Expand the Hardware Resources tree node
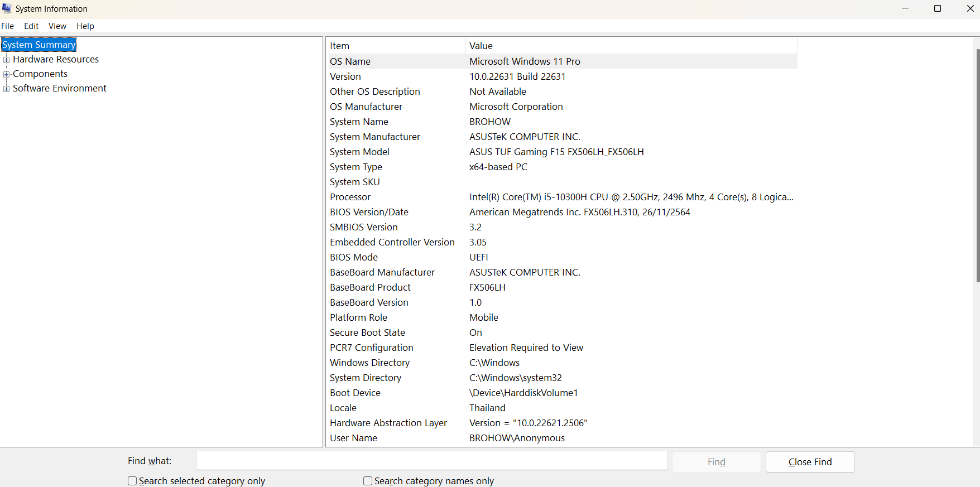Image resolution: width=980 pixels, height=487 pixels. pyautogui.click(x=7, y=60)
